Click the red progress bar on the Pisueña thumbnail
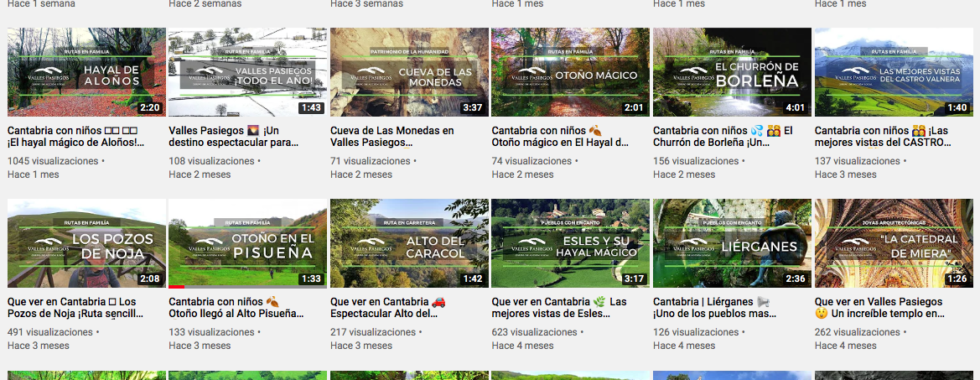980x380 pixels. click(x=176, y=286)
